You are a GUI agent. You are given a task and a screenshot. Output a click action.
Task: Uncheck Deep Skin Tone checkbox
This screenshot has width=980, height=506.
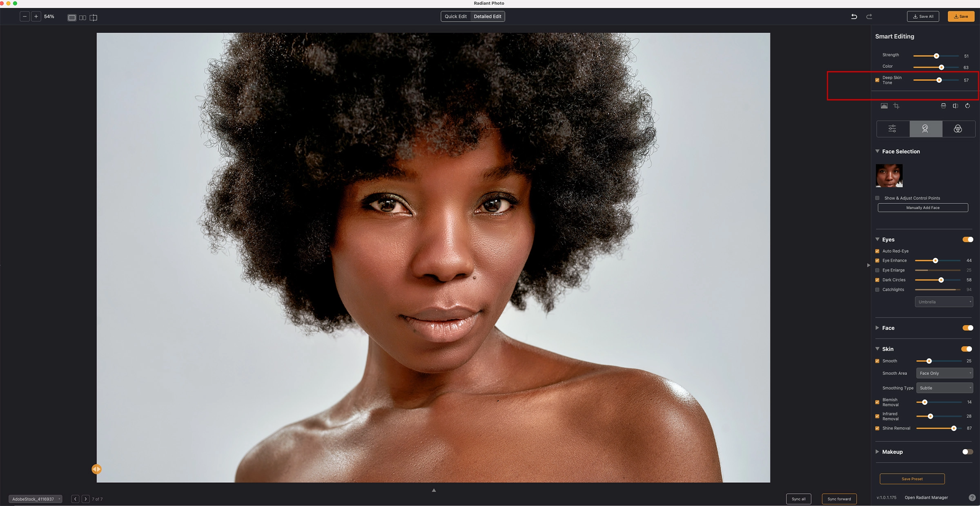click(x=877, y=80)
